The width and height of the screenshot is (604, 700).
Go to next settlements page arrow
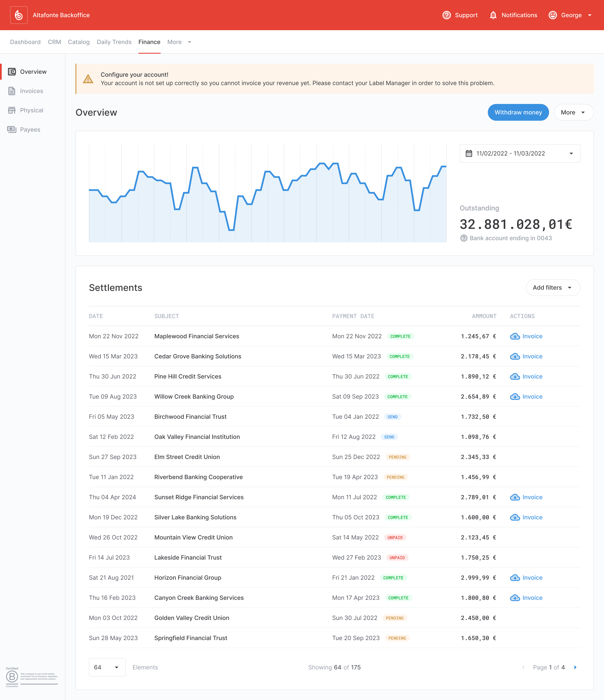pos(575,667)
